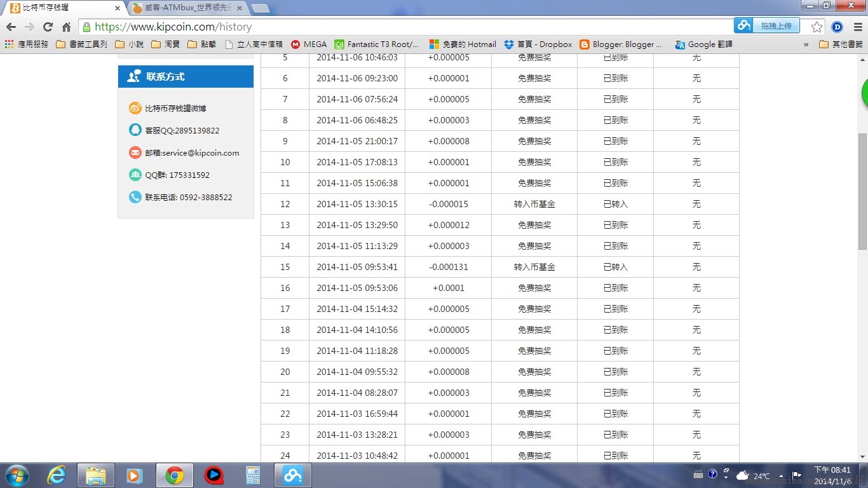Open the 其他書籤 folder
This screenshot has width=868, height=488.
tap(841, 44)
